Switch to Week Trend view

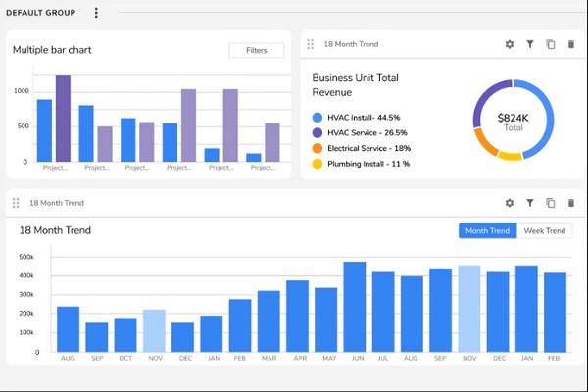point(544,231)
